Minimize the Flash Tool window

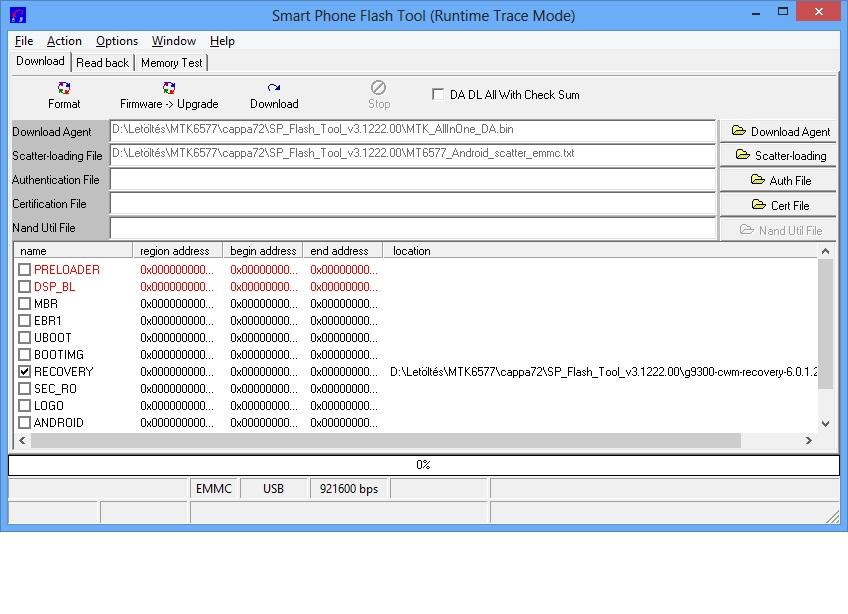(x=756, y=12)
